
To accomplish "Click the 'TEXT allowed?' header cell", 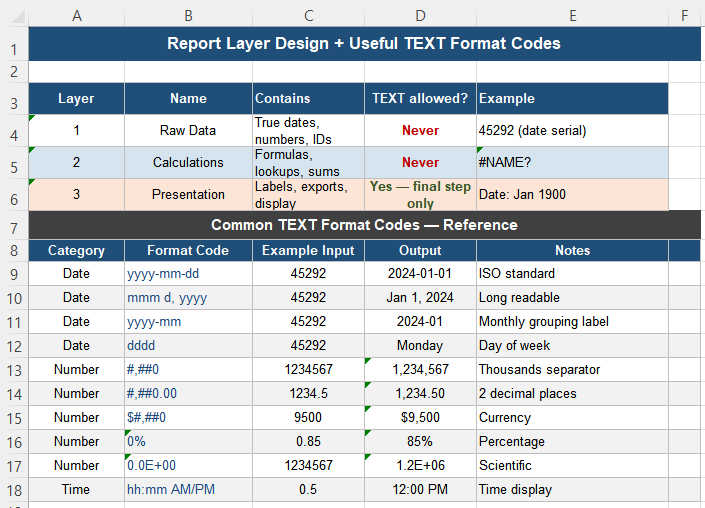I will tap(420, 98).
